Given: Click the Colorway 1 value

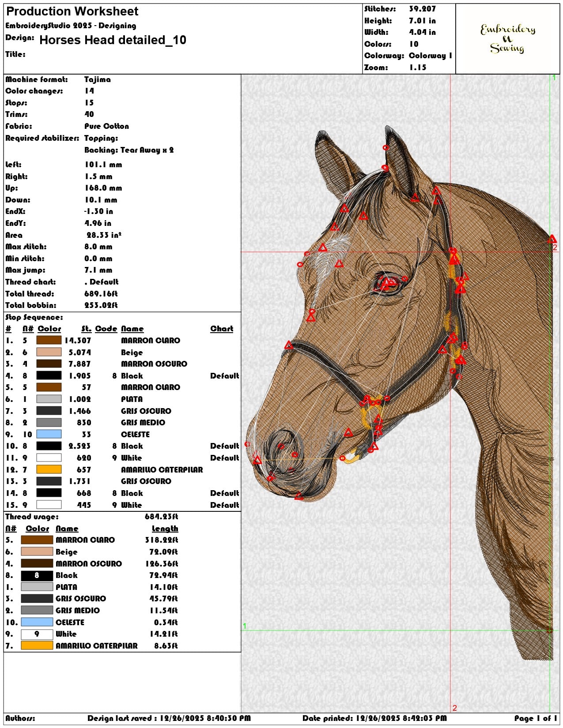Looking at the screenshot, I should coord(431,56).
